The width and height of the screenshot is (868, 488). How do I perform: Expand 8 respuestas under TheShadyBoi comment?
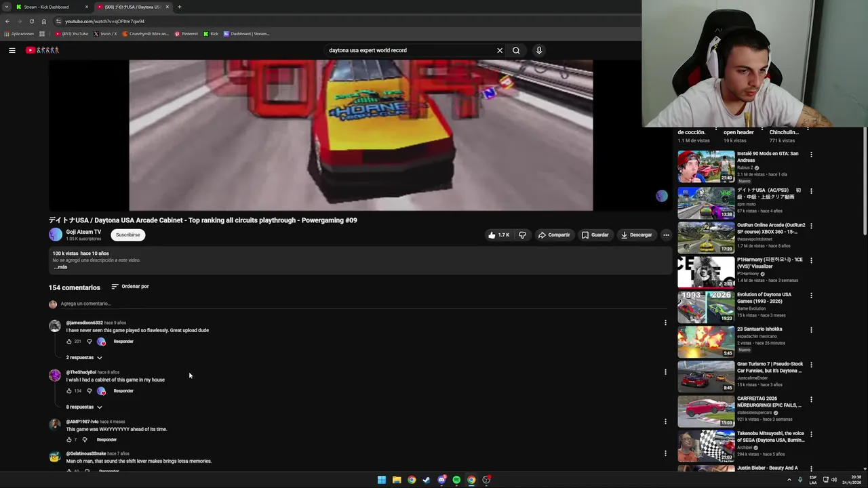pyautogui.click(x=84, y=407)
